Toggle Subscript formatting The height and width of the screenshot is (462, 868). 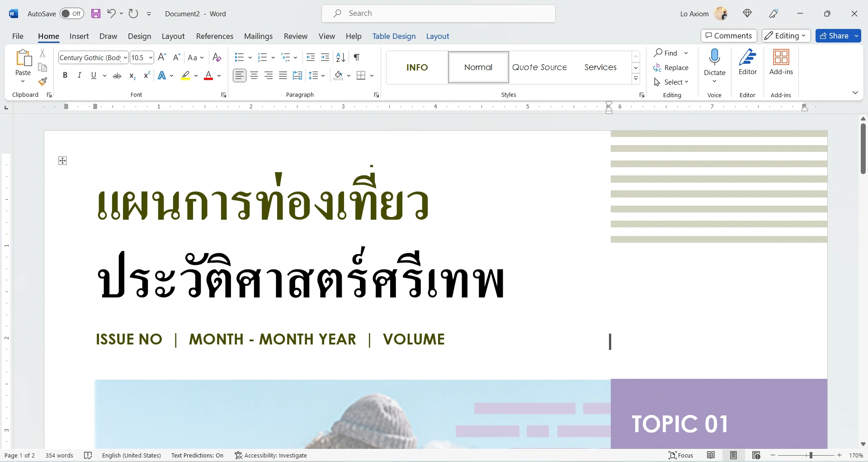point(132,75)
